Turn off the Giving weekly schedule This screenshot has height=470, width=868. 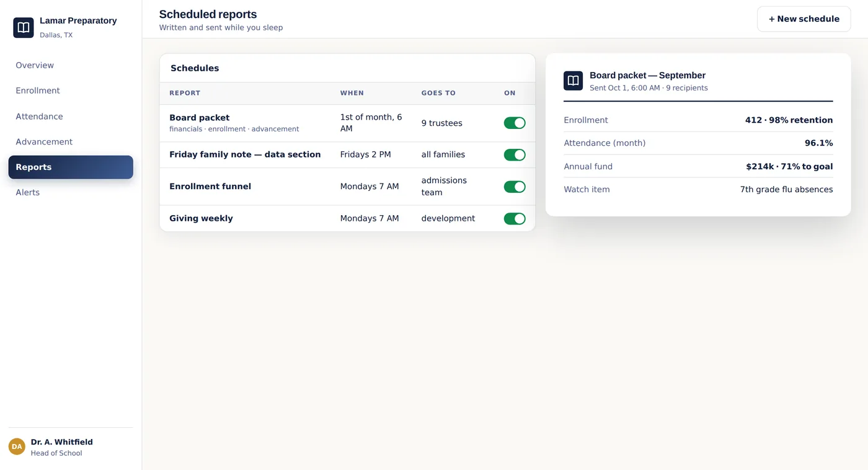coord(515,218)
